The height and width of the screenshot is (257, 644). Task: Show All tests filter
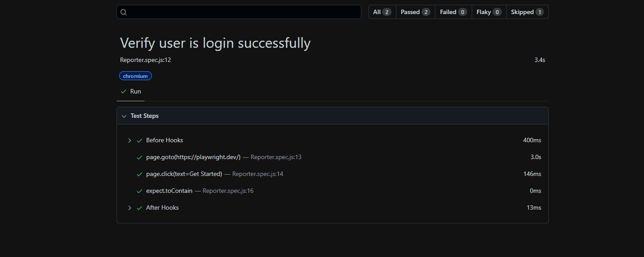[x=382, y=12]
